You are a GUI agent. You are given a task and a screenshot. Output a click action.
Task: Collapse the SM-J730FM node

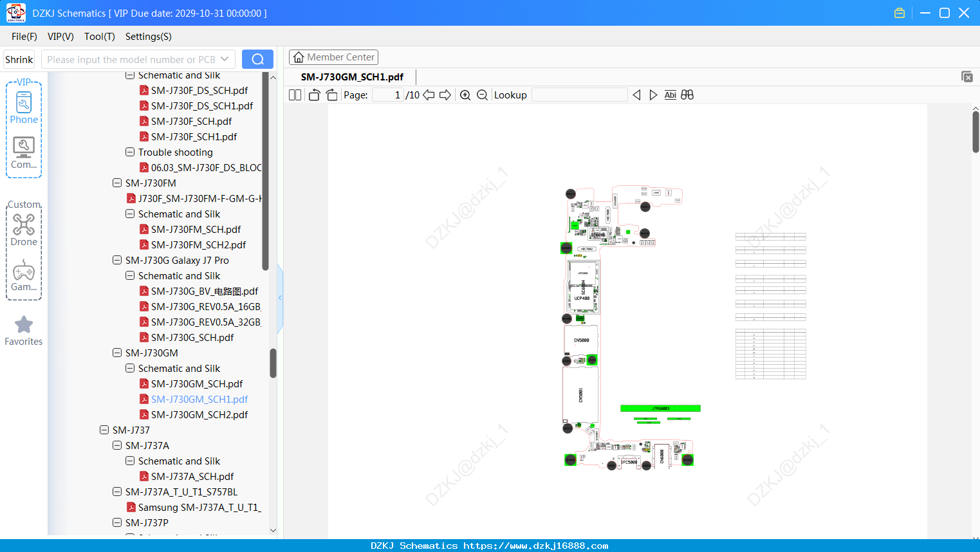117,183
